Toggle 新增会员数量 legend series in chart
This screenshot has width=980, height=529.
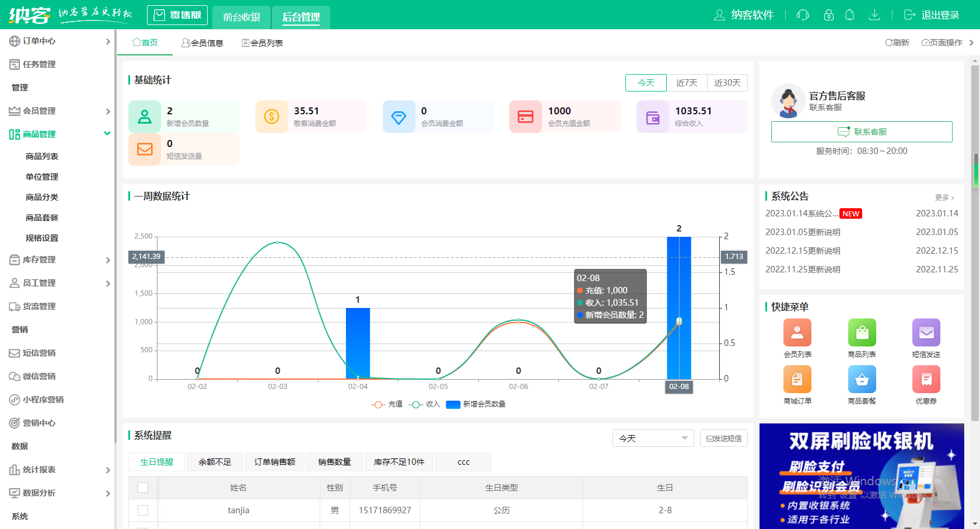476,404
